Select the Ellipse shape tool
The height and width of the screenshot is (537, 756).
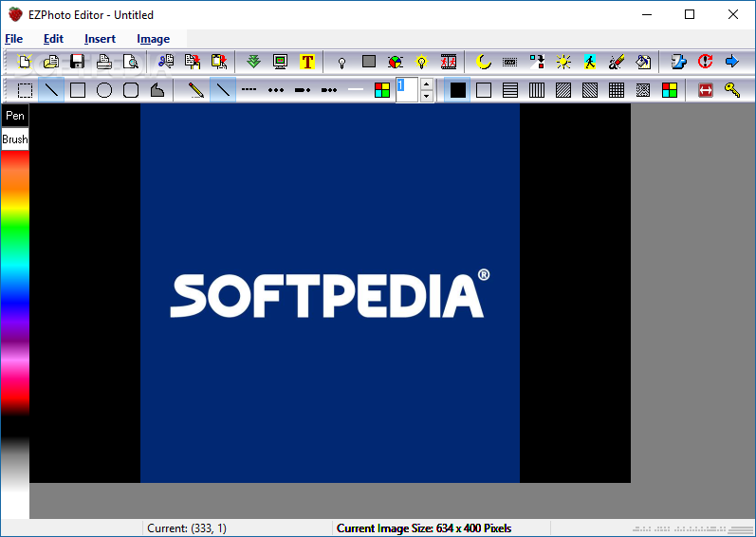104,90
